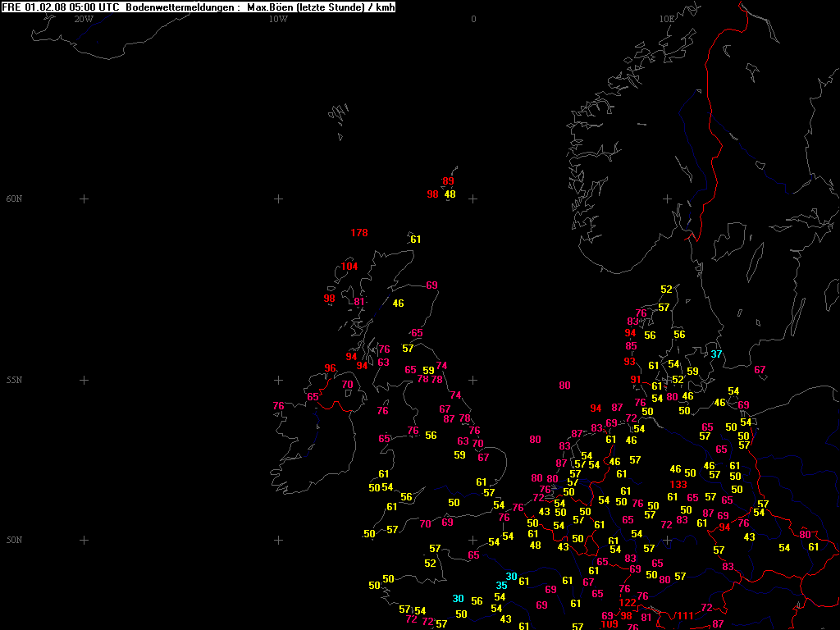The height and width of the screenshot is (630, 840).
Task: Select the 104 gust value west of Scotland
Action: point(349,267)
